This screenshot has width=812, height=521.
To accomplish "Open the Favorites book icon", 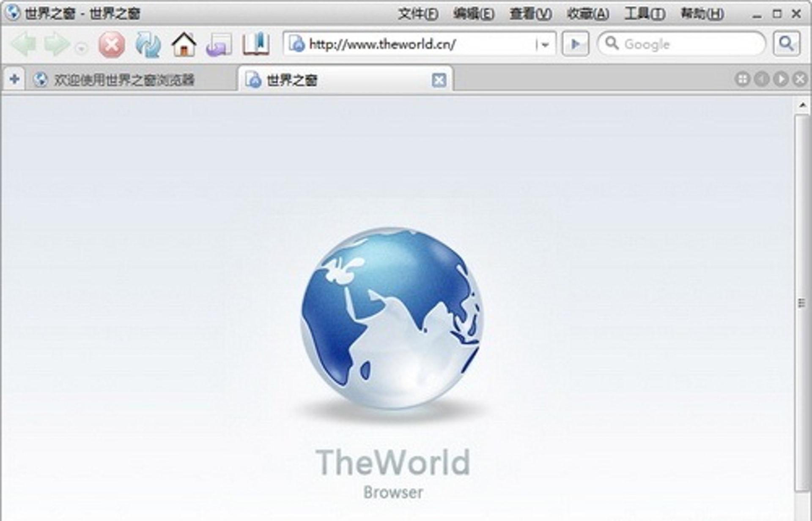I will (256, 44).
